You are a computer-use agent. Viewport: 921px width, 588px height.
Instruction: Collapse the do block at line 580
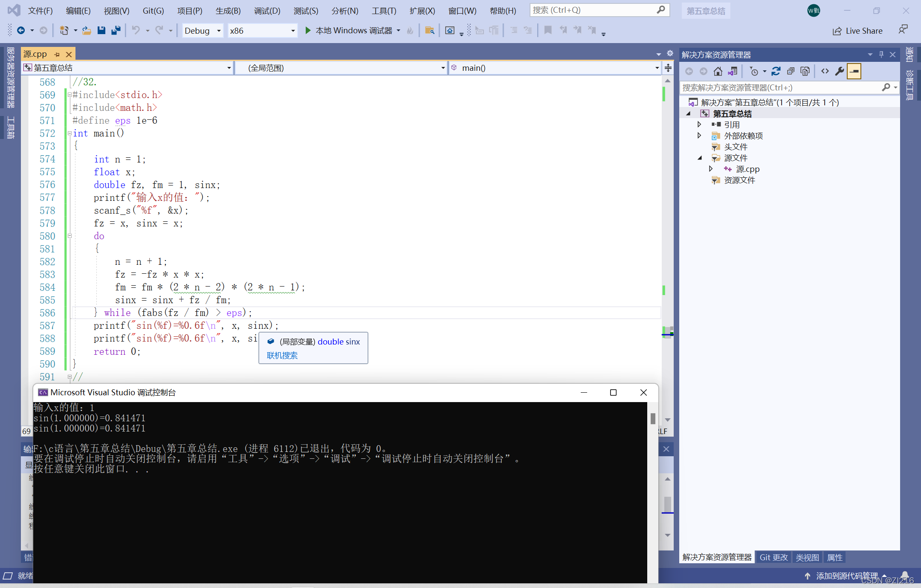click(x=70, y=235)
